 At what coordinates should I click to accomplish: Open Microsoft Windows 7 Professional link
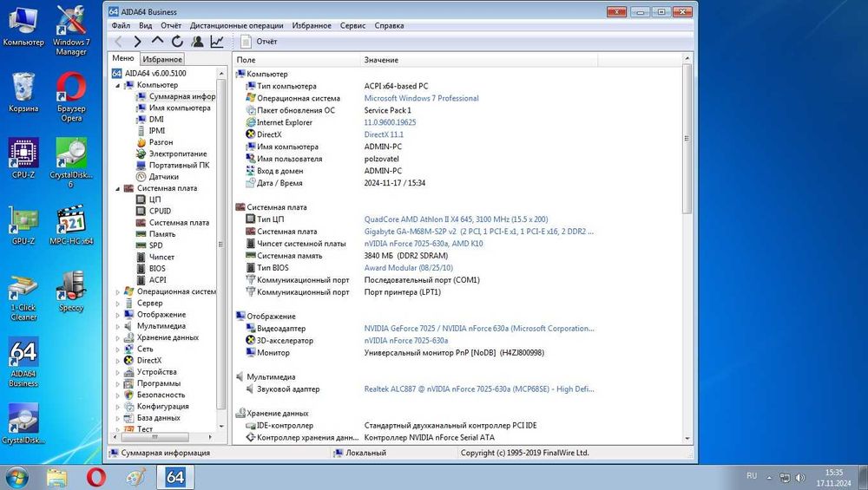(x=421, y=98)
